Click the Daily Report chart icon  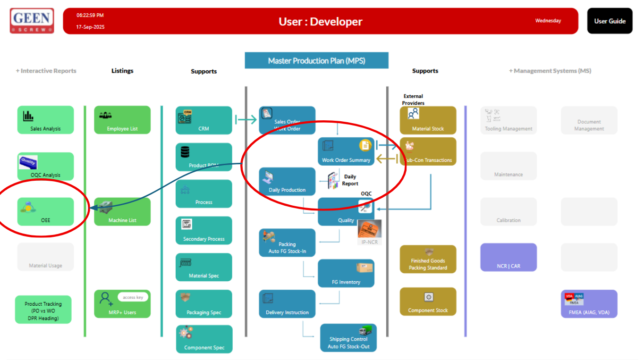pos(333,180)
